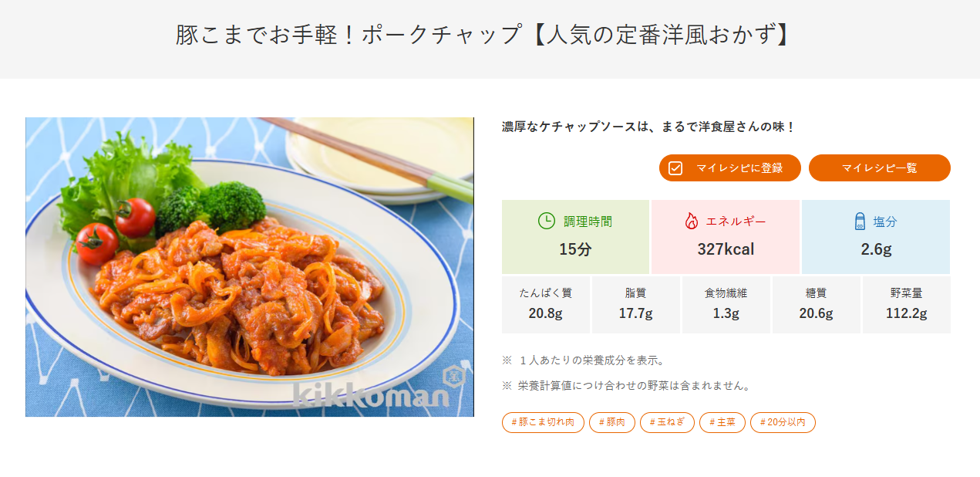Click the recipe title heading ポークチャップ
Viewport: 980px width, 477px height.
(x=483, y=35)
